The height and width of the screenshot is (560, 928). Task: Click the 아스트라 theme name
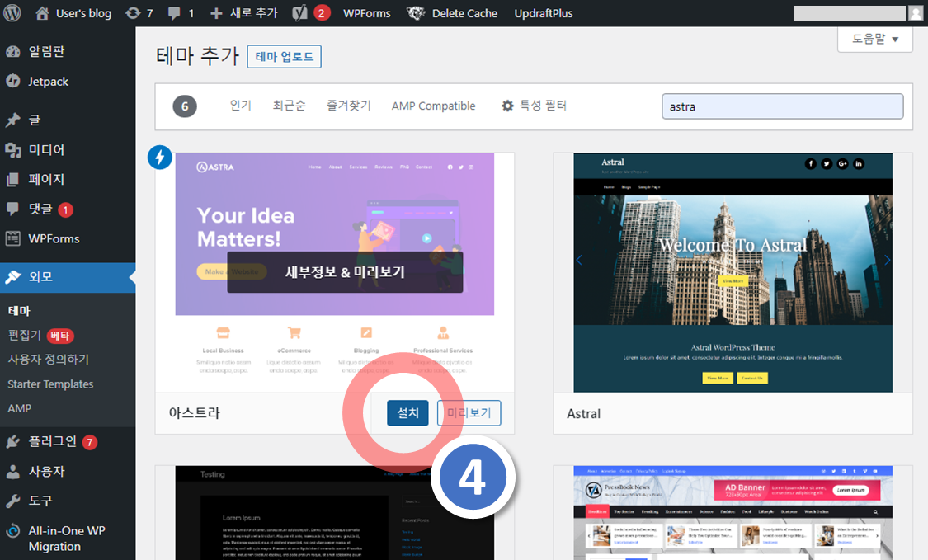tap(194, 413)
